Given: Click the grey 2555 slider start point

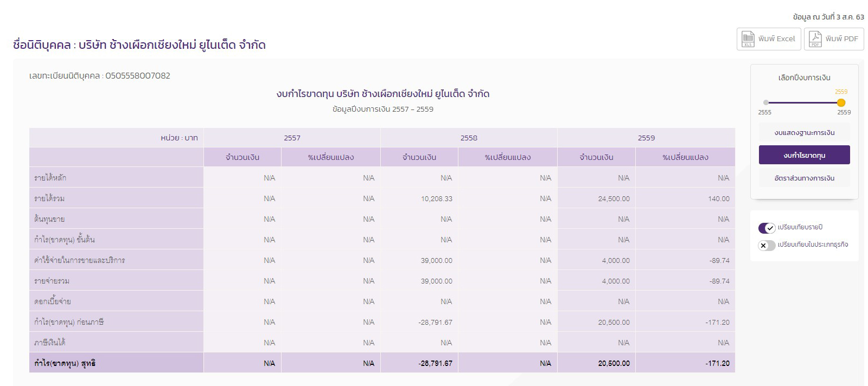Looking at the screenshot, I should [765, 102].
